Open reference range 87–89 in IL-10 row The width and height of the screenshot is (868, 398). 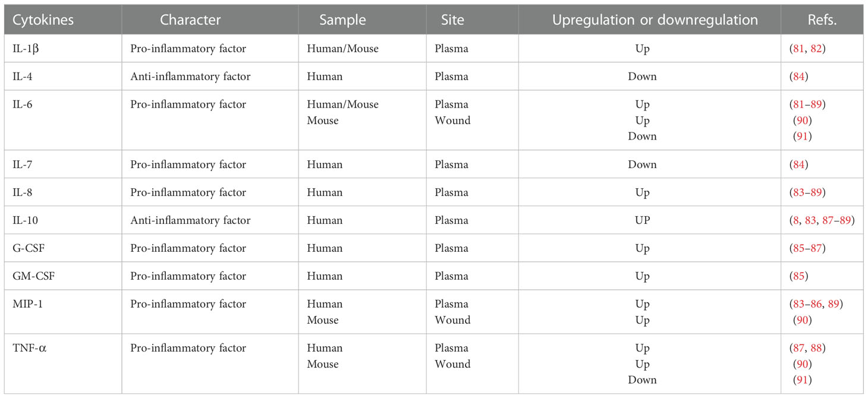[x=836, y=220]
